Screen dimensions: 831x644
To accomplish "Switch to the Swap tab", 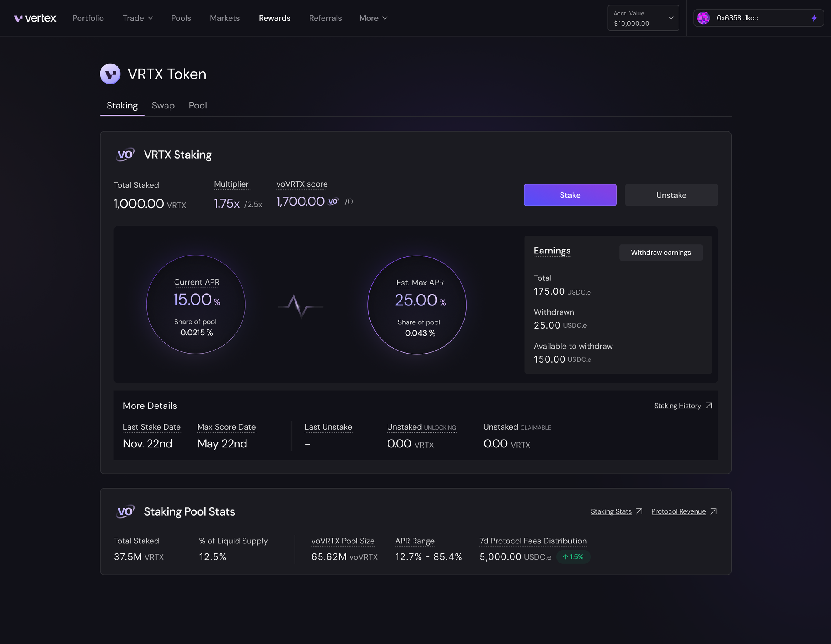I will click(x=163, y=106).
